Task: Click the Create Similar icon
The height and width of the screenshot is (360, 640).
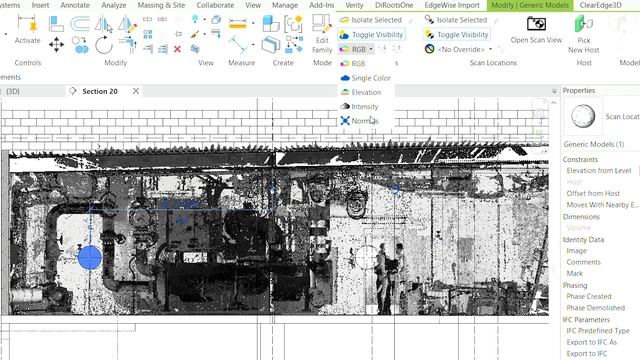Action: pyautogui.click(x=294, y=44)
